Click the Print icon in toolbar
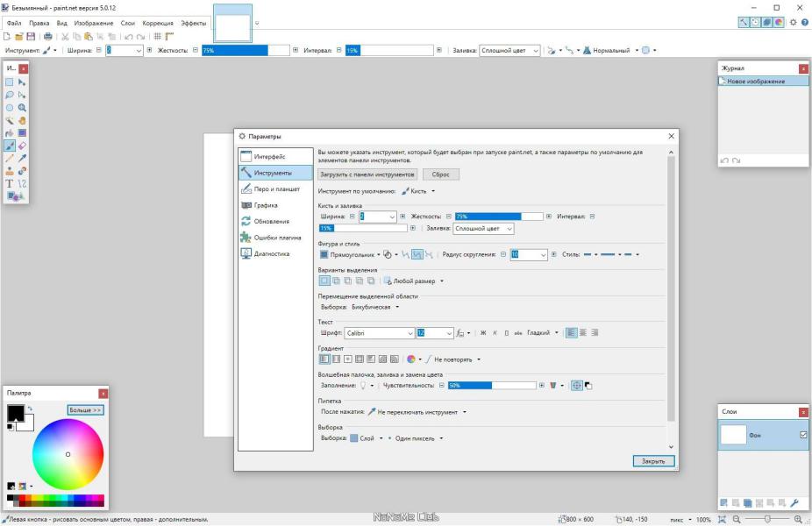Viewport: 812px width, 526px height. [x=48, y=36]
